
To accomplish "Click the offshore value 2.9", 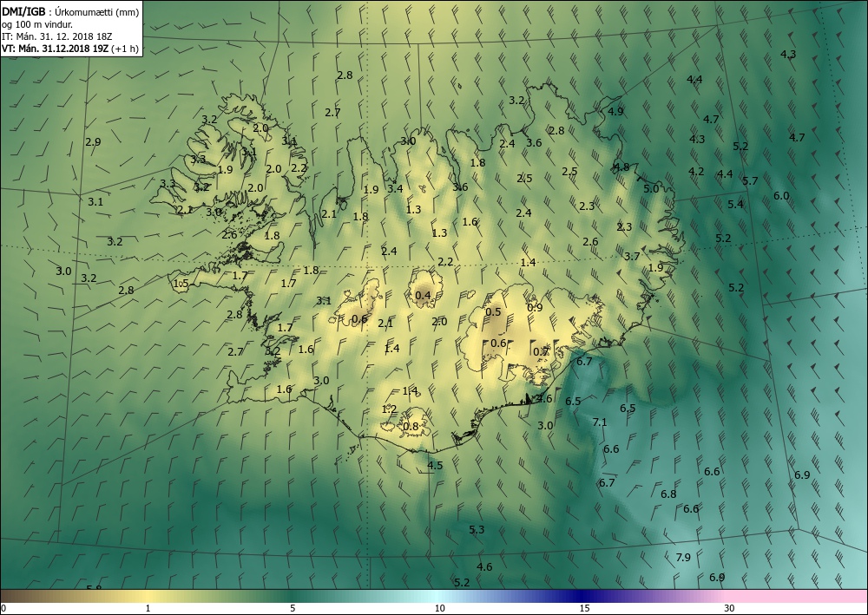I will [93, 141].
